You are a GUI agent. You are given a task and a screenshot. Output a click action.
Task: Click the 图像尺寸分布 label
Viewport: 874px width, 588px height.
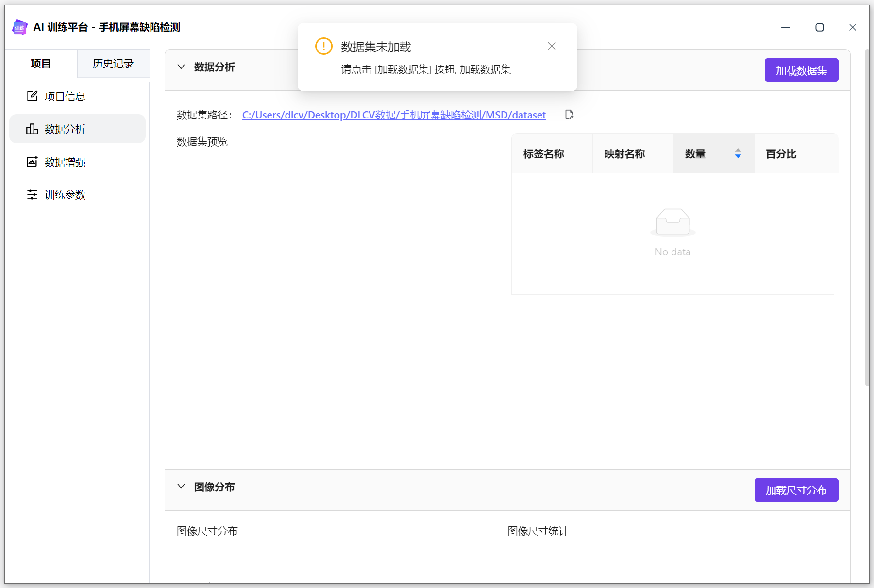click(x=207, y=531)
